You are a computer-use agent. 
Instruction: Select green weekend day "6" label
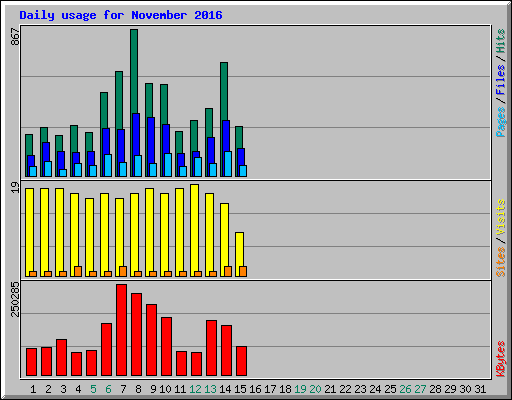pos(108,389)
